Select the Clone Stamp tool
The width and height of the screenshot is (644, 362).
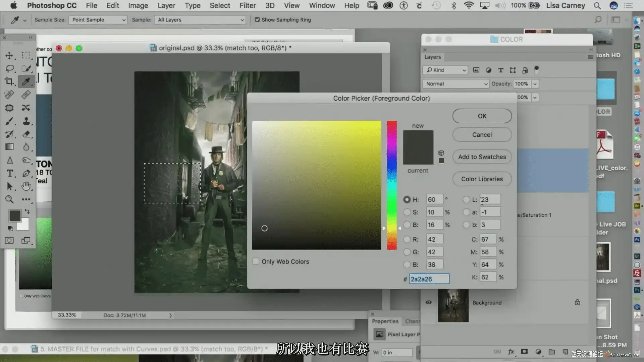[x=26, y=121]
